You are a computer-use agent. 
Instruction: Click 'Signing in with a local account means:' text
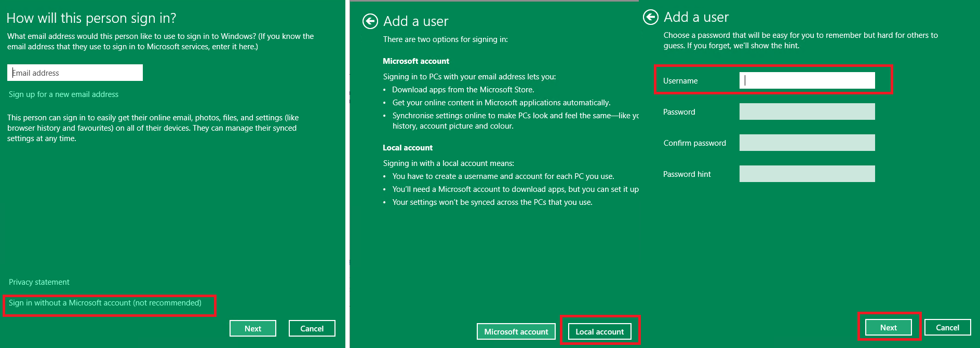click(x=449, y=163)
